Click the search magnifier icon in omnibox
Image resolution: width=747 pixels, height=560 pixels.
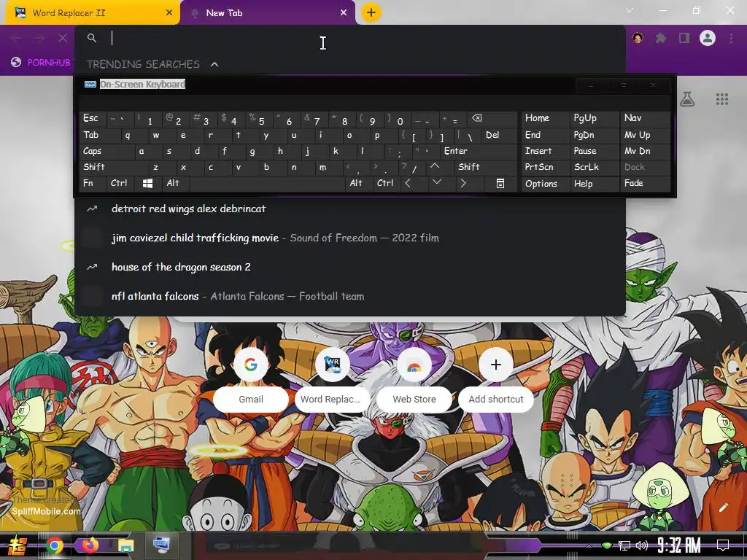pos(92,38)
